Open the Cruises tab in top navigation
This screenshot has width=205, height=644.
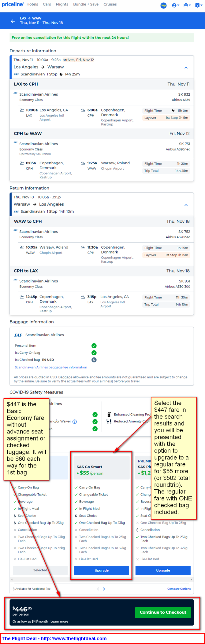(x=110, y=4)
